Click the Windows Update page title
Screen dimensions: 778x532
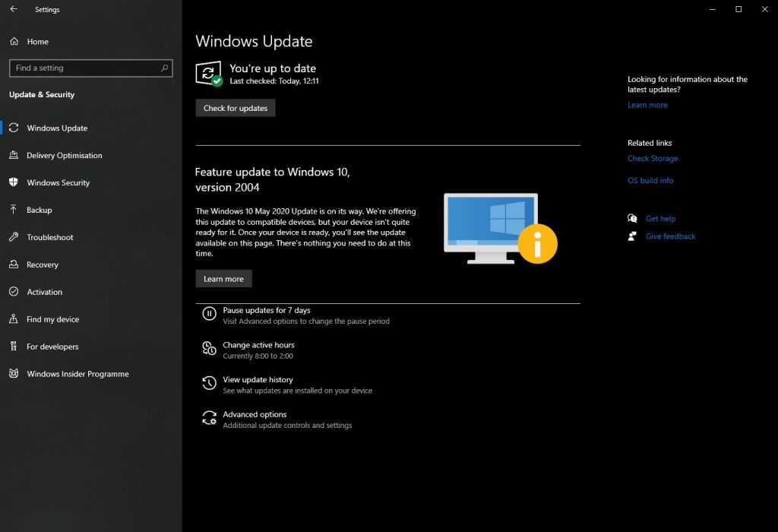[254, 41]
